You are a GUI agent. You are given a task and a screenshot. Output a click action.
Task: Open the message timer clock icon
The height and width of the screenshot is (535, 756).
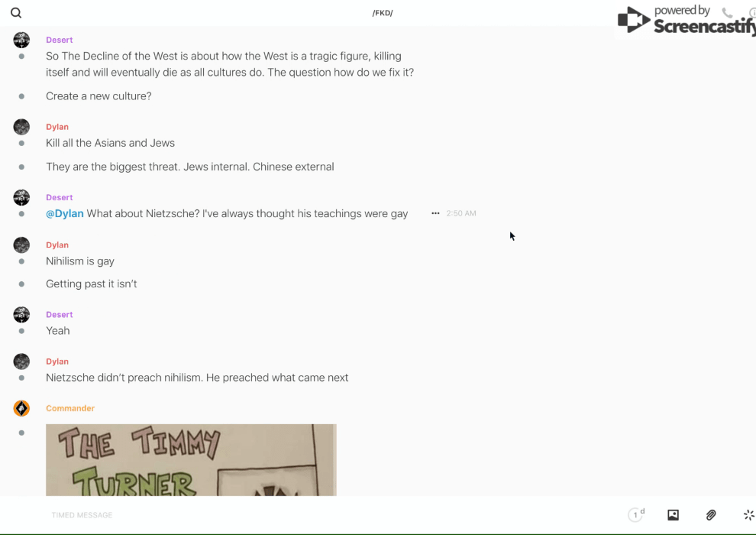tap(636, 514)
